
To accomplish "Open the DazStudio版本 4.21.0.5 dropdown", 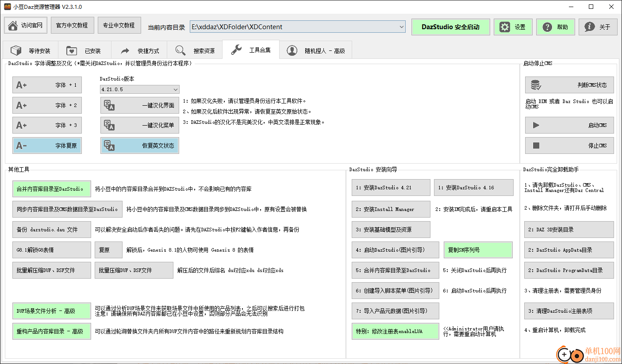I will [176, 89].
